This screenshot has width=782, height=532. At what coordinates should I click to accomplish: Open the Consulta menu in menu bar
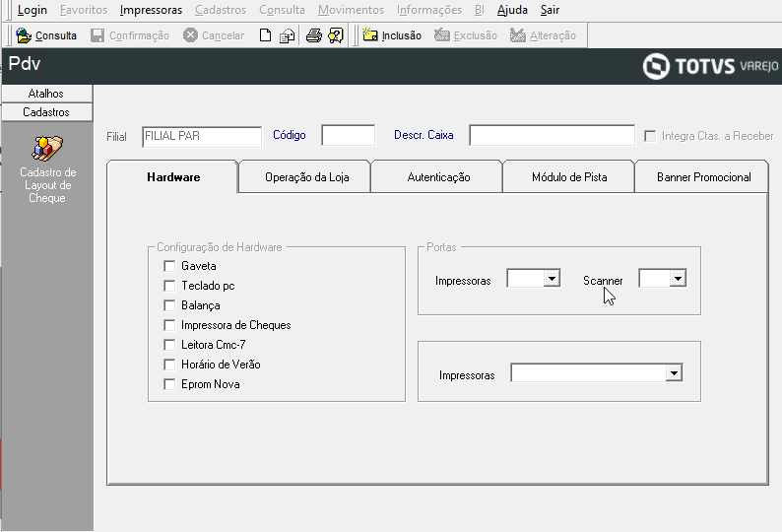click(282, 10)
